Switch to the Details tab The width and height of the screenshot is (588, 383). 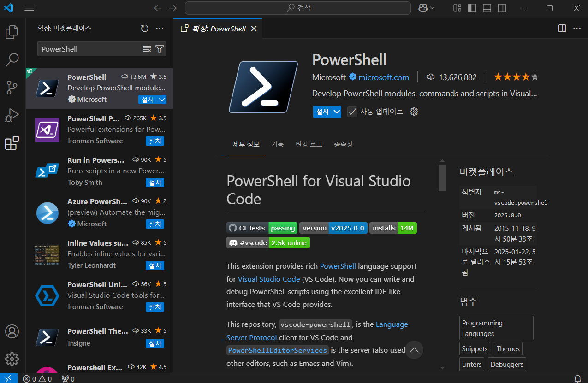tap(246, 144)
